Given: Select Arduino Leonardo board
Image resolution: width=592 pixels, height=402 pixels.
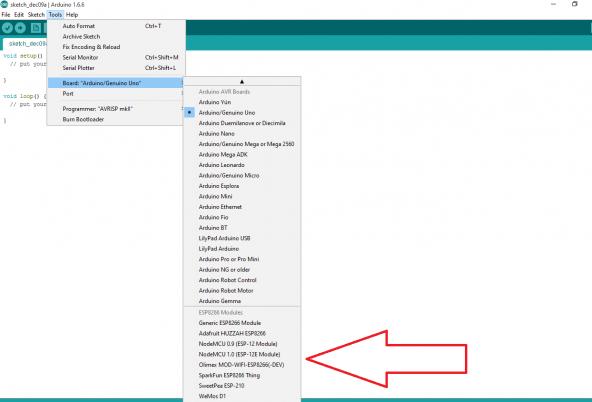Looking at the screenshot, I should pyautogui.click(x=242, y=165).
